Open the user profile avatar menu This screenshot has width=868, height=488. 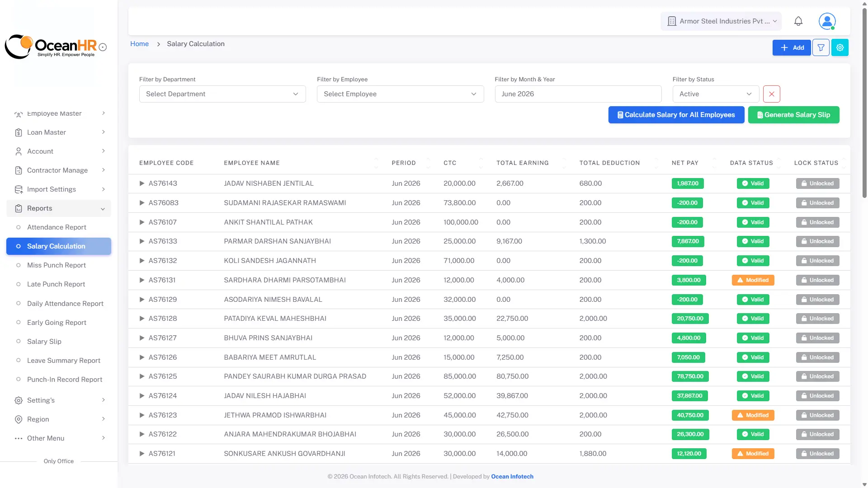(827, 21)
